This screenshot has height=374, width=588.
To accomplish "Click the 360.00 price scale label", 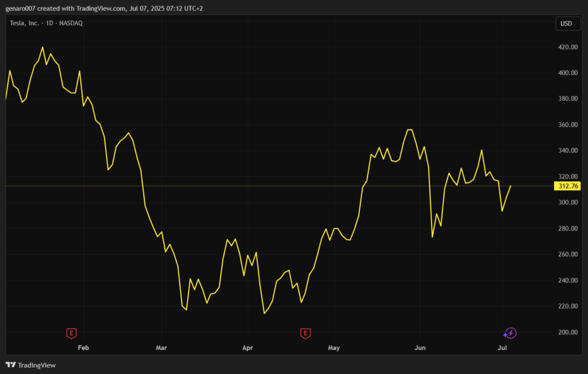I will pos(567,124).
